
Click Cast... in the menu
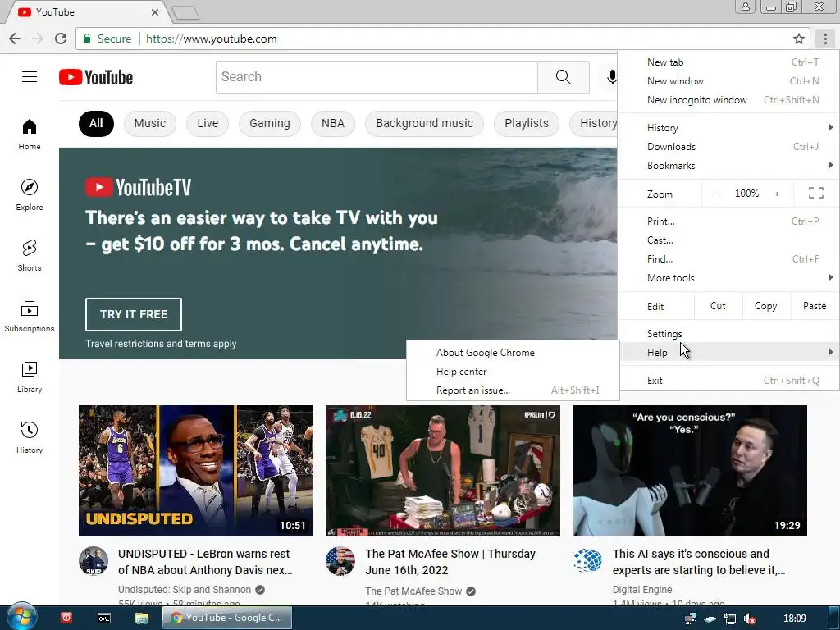728,240
